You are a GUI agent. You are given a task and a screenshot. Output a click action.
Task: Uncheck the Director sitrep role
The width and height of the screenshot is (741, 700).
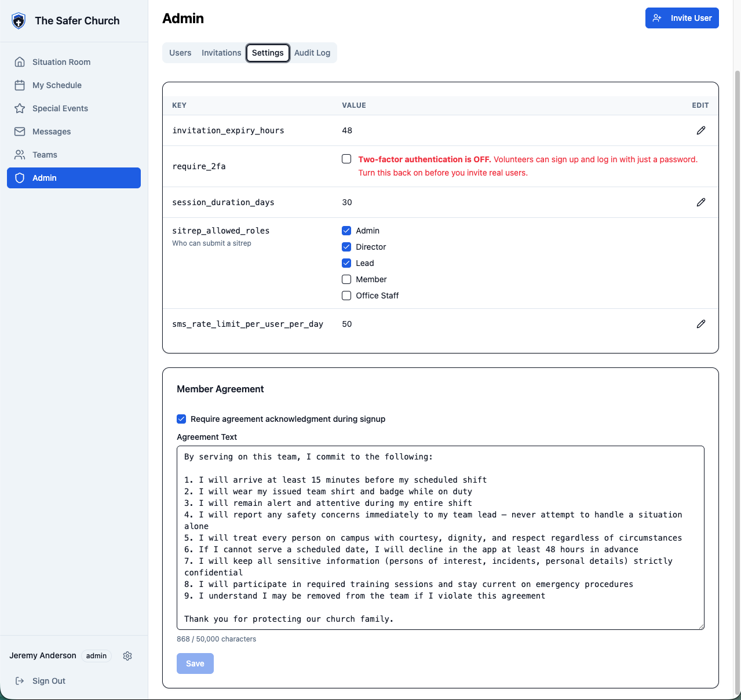[x=346, y=247]
